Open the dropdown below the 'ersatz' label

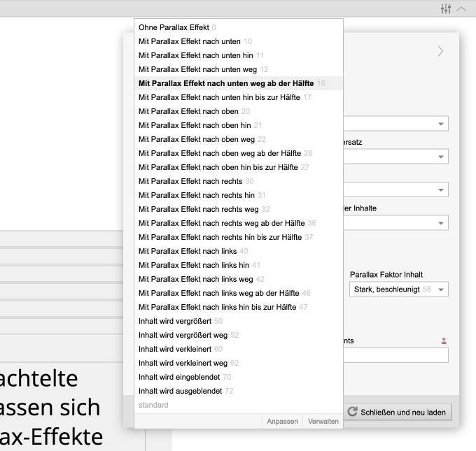(396, 157)
